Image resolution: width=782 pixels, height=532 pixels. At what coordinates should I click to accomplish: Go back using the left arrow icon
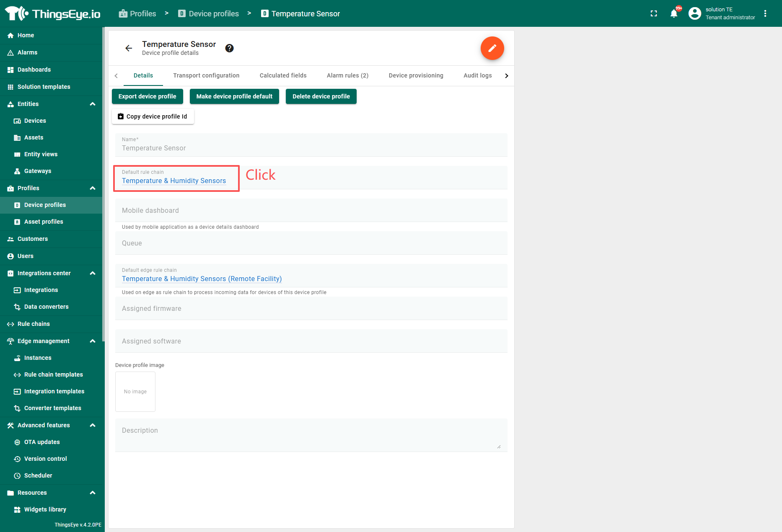pyautogui.click(x=129, y=48)
